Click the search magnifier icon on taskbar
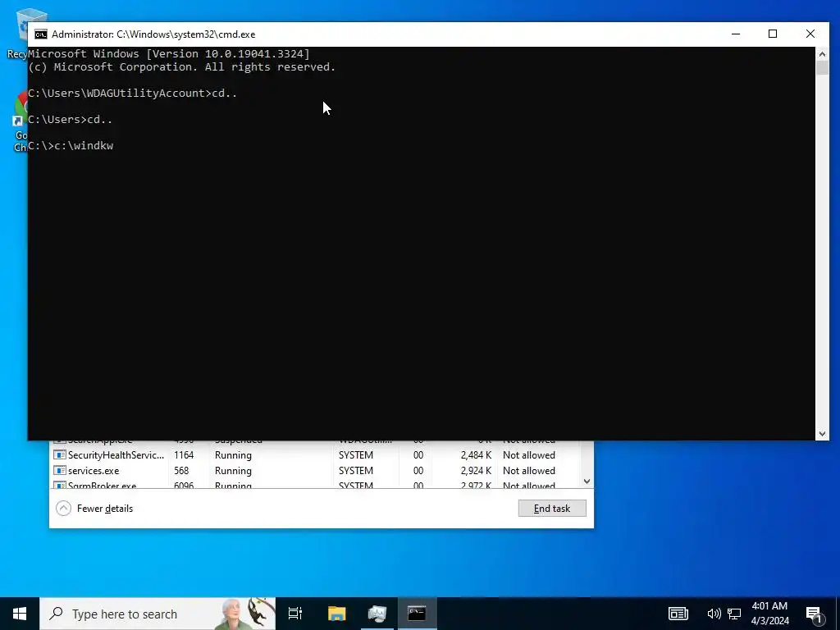This screenshot has height=630, width=840. [x=56, y=614]
